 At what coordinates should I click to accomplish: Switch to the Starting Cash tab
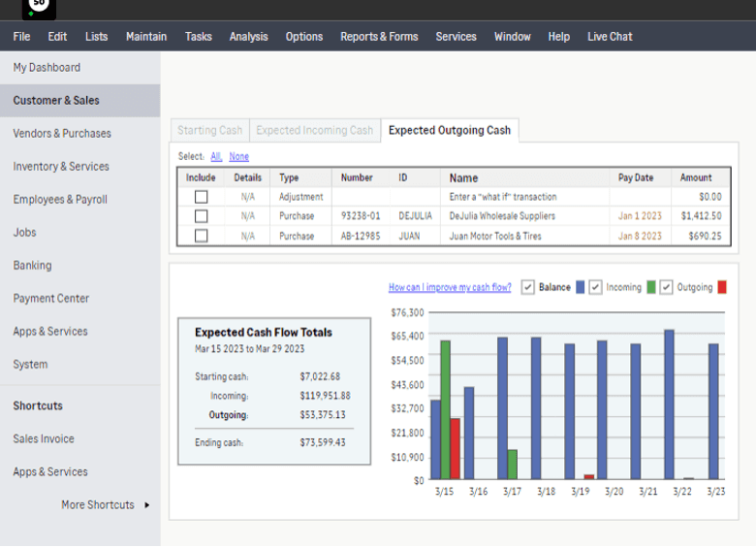click(209, 131)
